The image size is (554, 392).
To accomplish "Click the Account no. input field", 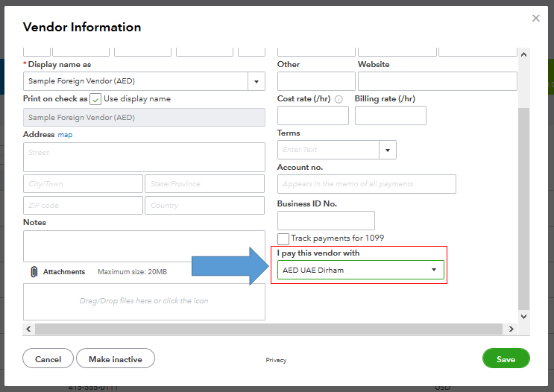I will (366, 184).
